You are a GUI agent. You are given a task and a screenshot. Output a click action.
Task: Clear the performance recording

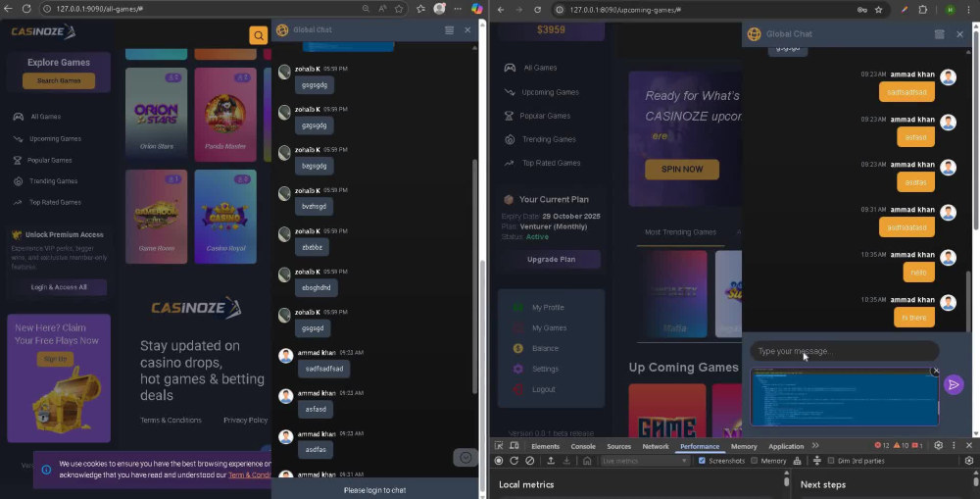pyautogui.click(x=530, y=461)
